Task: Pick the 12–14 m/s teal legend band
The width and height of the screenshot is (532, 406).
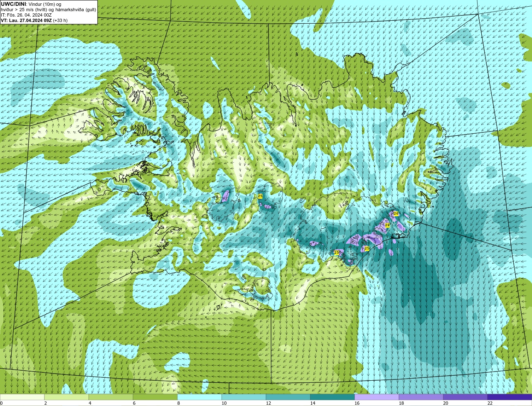Action: pyautogui.click(x=288, y=397)
